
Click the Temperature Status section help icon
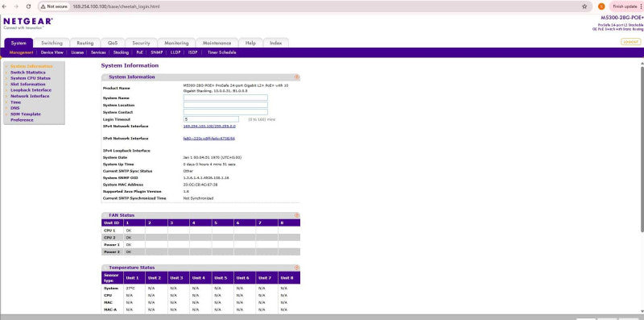coord(296,268)
